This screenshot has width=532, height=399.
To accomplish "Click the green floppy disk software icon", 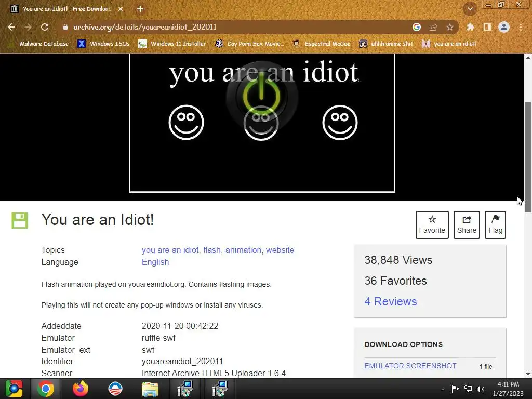I will [20, 220].
